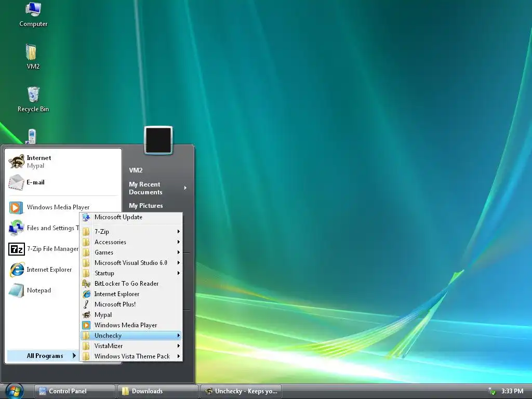Click the Start orb button

15,391
